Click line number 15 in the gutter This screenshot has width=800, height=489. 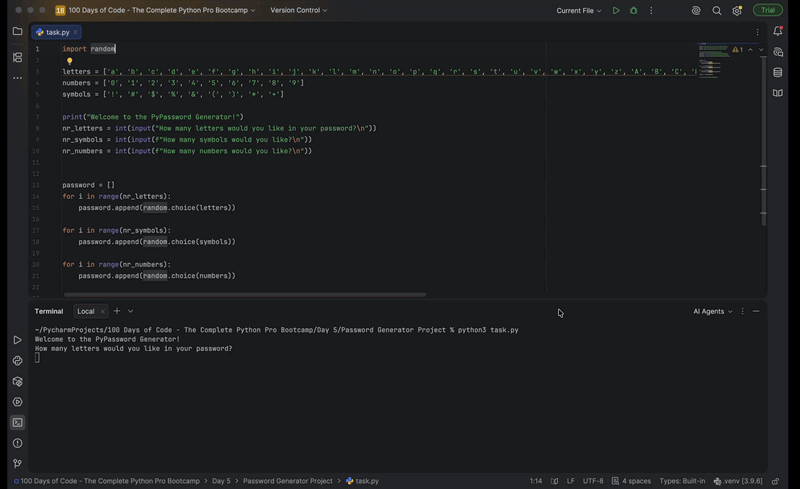pyautogui.click(x=36, y=208)
